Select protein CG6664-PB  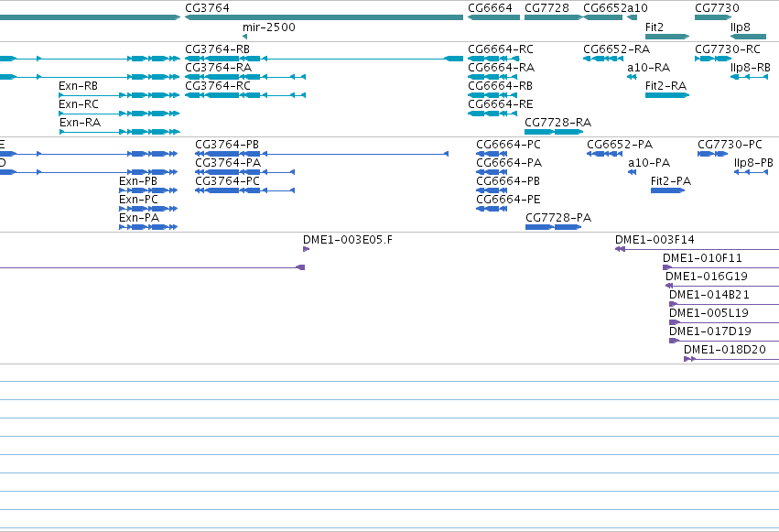pyautogui.click(x=492, y=190)
